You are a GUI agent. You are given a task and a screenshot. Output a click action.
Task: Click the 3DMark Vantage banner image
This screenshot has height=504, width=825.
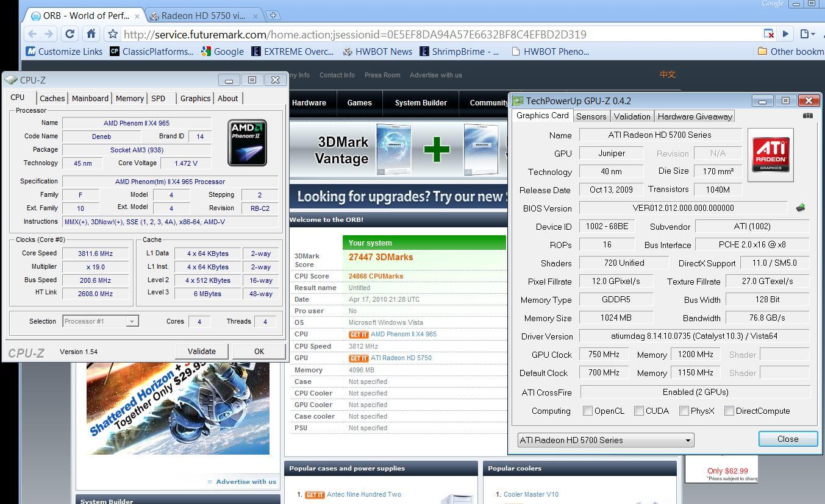tap(398, 150)
